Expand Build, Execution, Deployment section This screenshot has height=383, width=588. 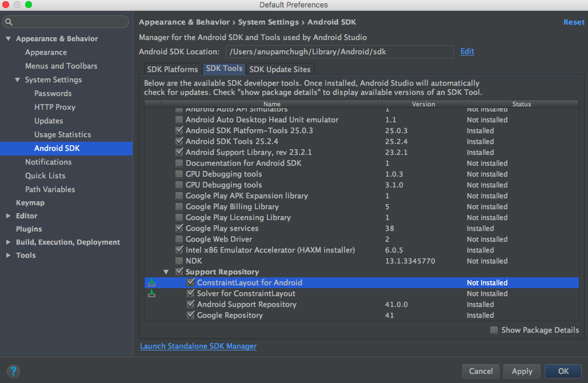point(8,242)
